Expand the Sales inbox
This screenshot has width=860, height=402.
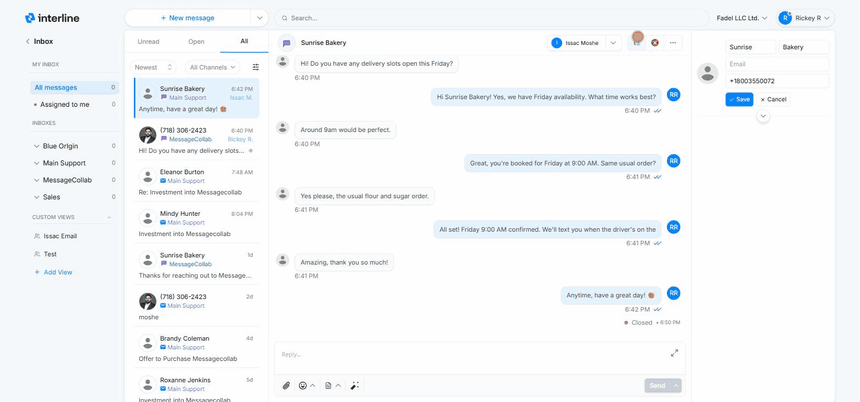click(36, 197)
